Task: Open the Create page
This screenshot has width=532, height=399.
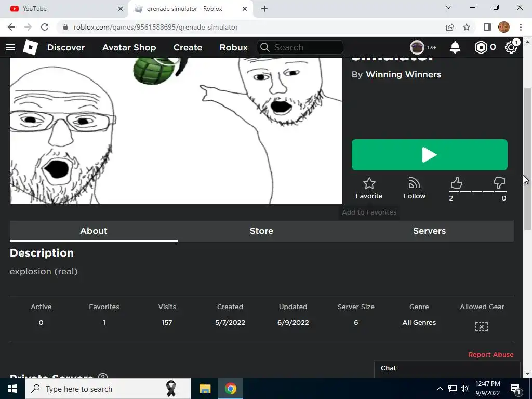Action: (188, 47)
